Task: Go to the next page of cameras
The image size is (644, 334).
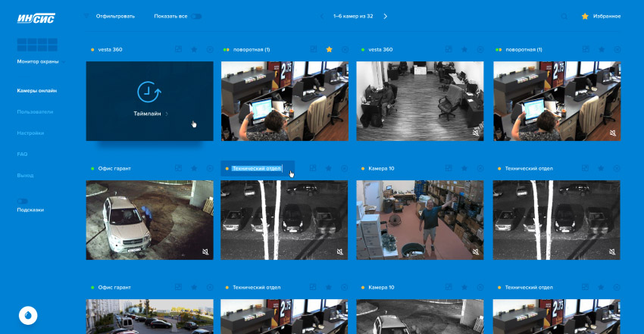Action: tap(385, 16)
